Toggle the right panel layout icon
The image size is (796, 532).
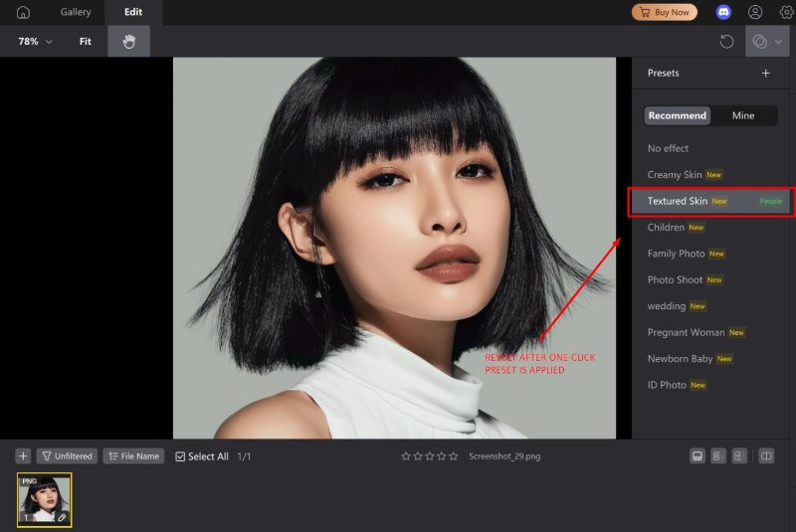click(x=738, y=456)
